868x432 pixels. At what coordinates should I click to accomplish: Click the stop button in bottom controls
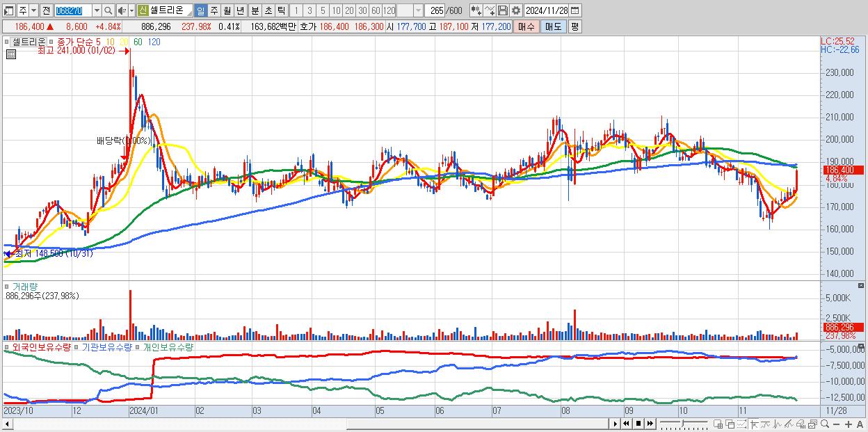[638, 424]
